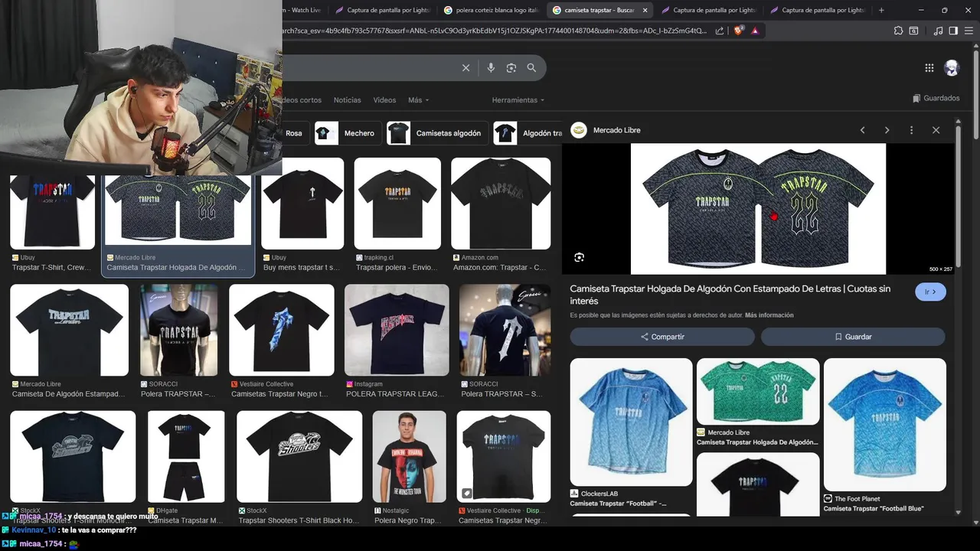Open the trapking.cl Trapstar polera result image

click(397, 204)
